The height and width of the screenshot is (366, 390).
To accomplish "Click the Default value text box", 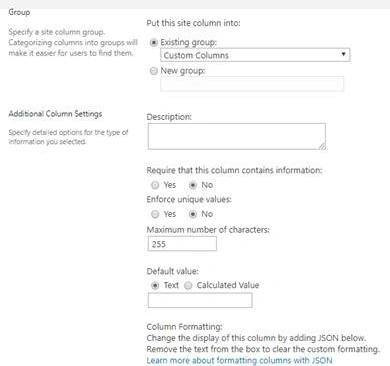I will point(200,301).
